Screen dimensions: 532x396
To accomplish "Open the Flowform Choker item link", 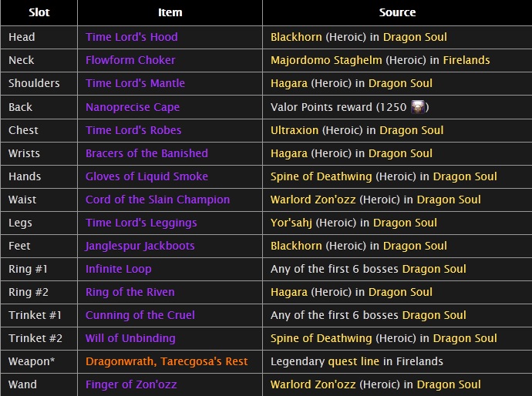I will (130, 60).
